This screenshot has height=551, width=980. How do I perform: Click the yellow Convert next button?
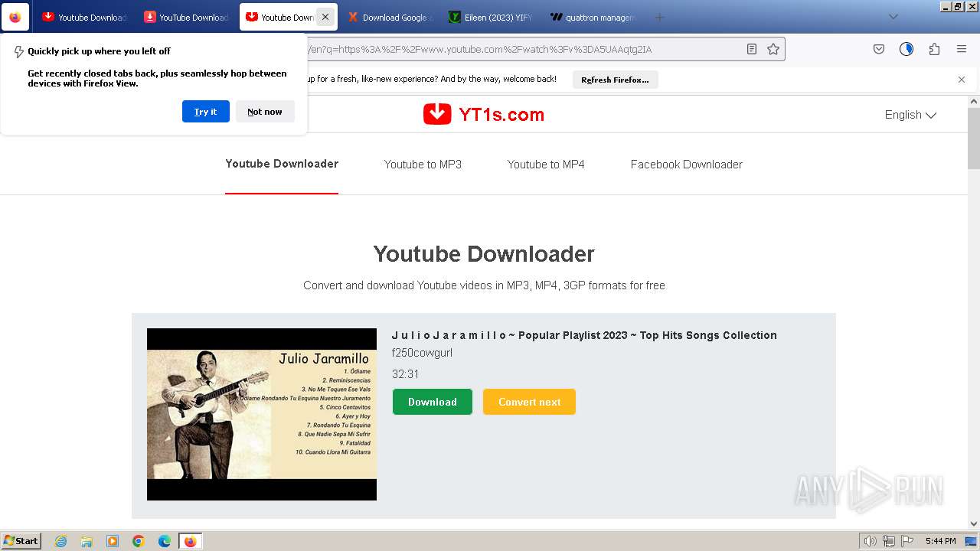[x=529, y=402]
